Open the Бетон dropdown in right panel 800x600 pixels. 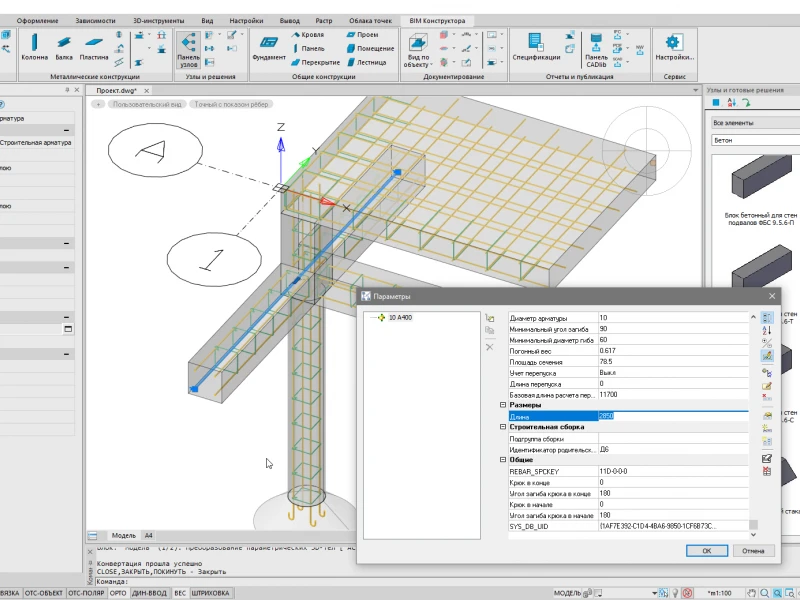pos(755,140)
